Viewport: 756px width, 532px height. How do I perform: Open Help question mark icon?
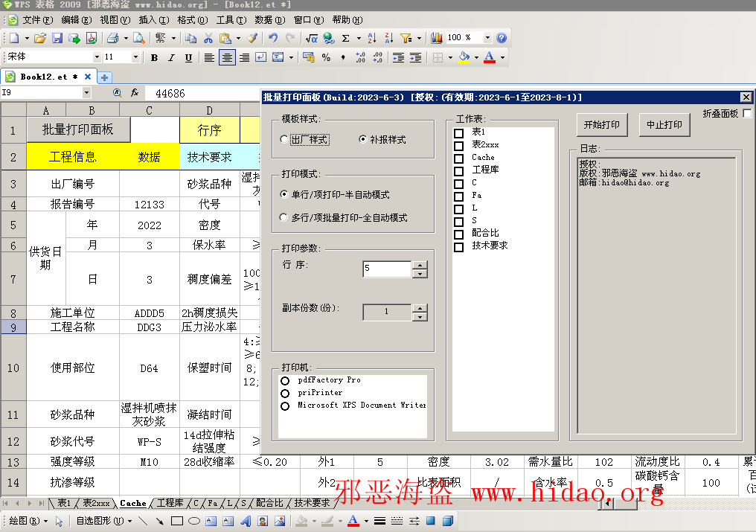(502, 38)
